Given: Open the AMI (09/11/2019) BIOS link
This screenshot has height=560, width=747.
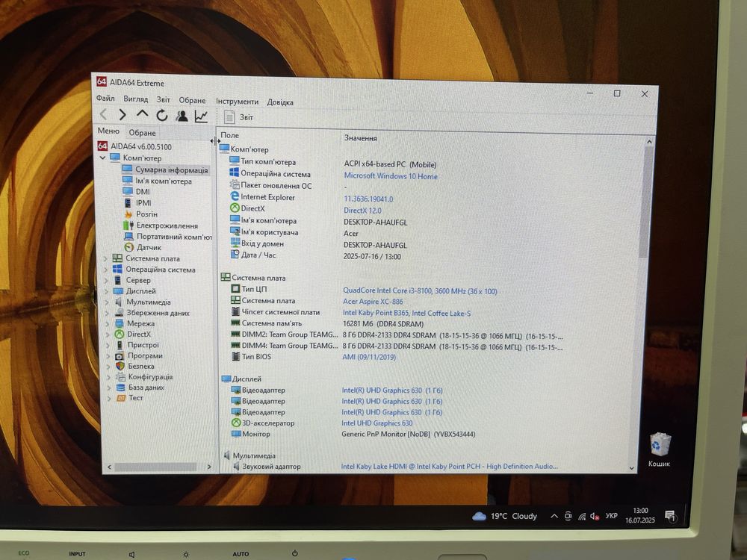Looking at the screenshot, I should pyautogui.click(x=369, y=357).
